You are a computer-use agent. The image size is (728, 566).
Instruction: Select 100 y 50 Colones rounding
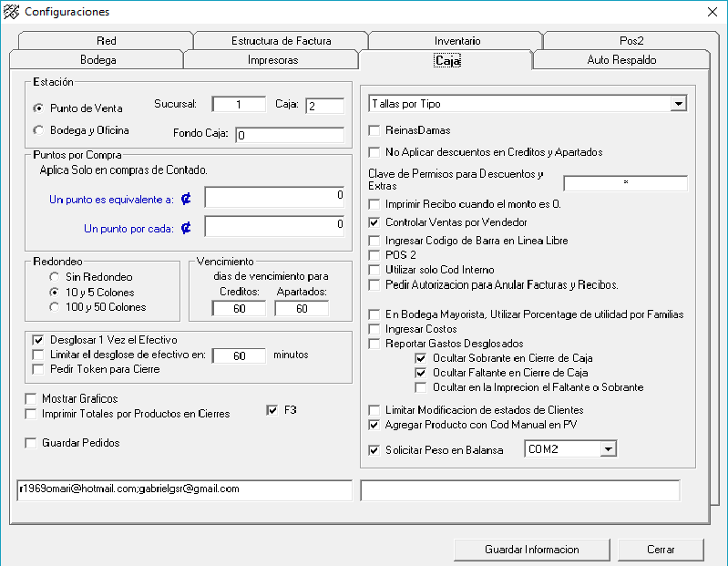tap(56, 307)
